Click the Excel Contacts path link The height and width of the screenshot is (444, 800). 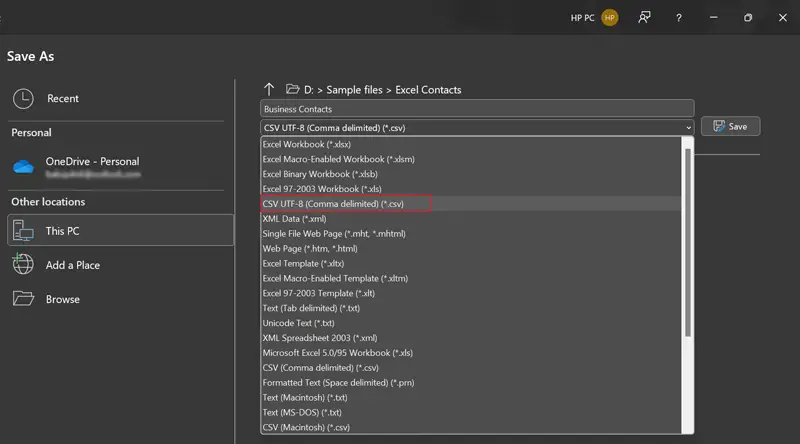pyautogui.click(x=428, y=90)
